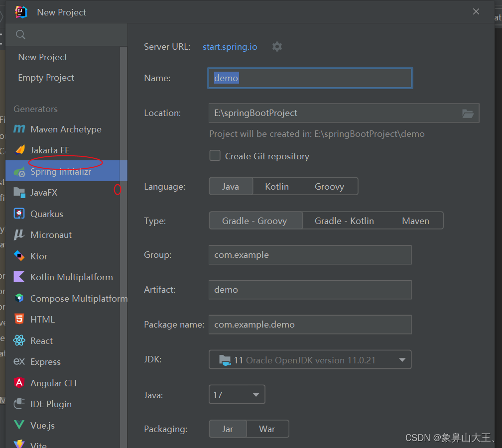Click the Maven Archetype generator icon
Viewport: 502px width, 448px height.
click(x=19, y=129)
